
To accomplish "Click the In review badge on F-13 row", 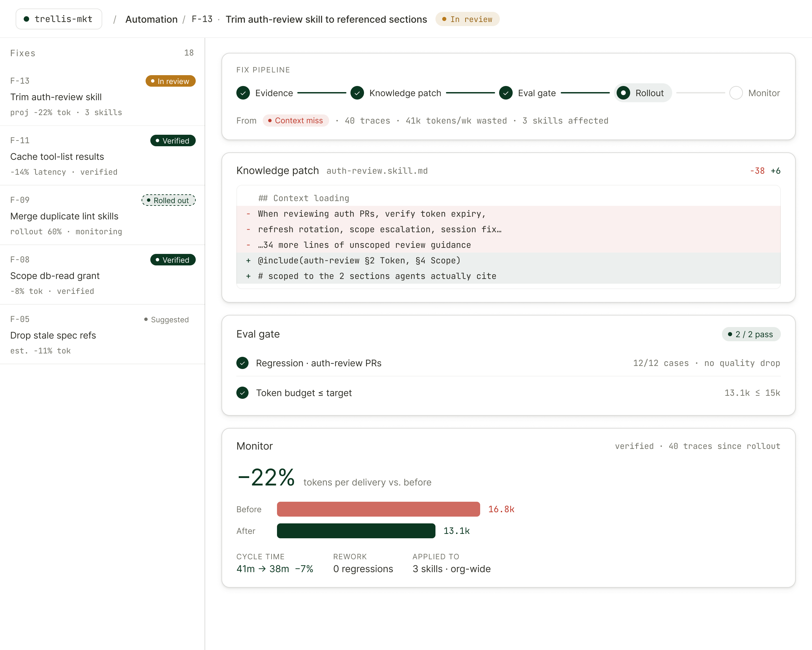I will (x=171, y=81).
